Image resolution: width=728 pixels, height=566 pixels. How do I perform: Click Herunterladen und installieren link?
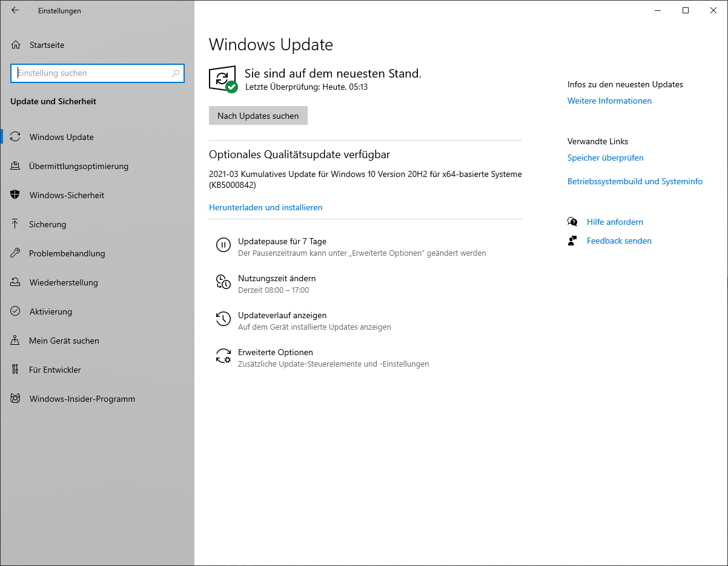pos(265,207)
